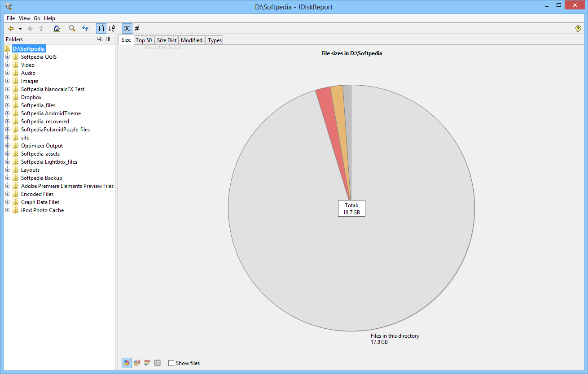
Task: Expand the Softpedia QGIS folder
Action: [7, 57]
